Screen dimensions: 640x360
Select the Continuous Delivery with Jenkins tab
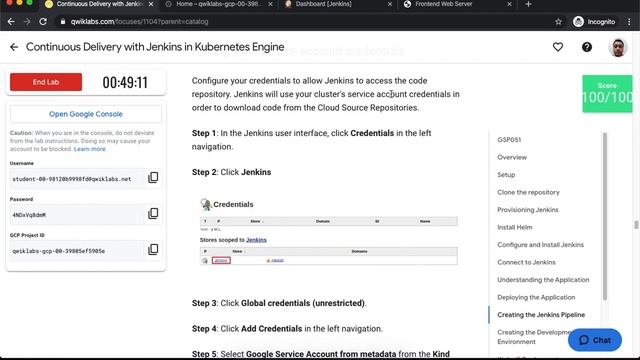tap(99, 4)
